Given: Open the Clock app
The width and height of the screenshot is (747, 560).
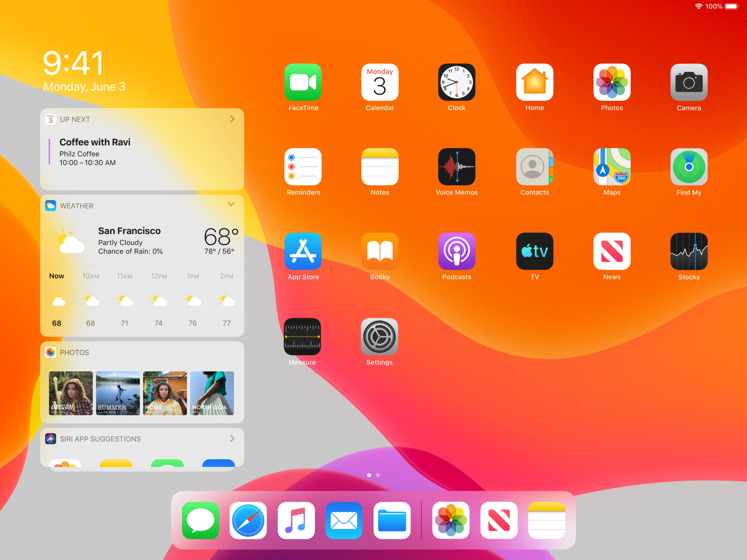Looking at the screenshot, I should point(457,82).
